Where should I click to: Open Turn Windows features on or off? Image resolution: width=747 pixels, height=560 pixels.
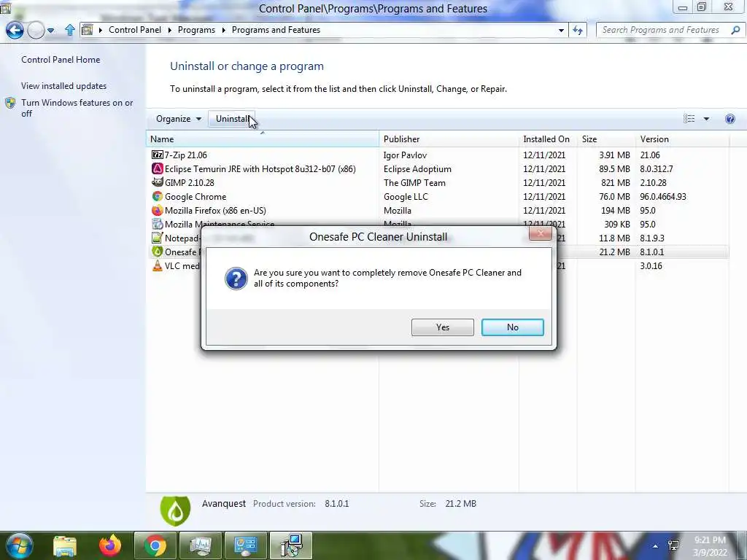tap(77, 108)
